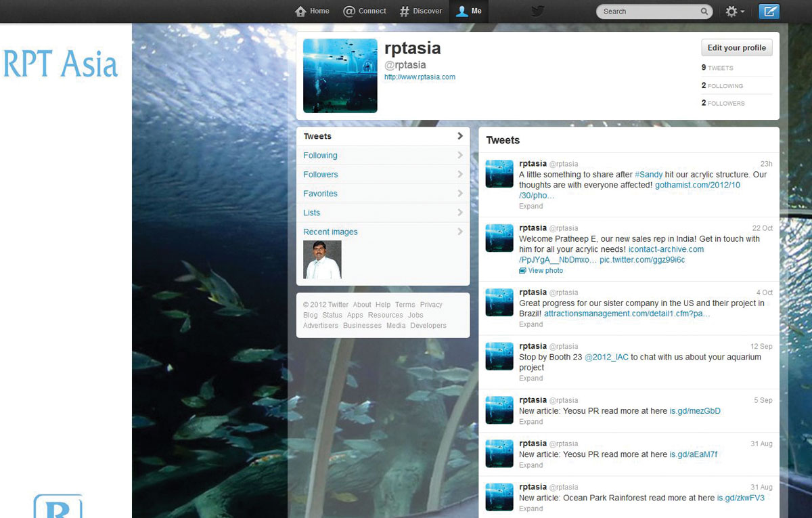View the 2 Following count

click(x=722, y=85)
